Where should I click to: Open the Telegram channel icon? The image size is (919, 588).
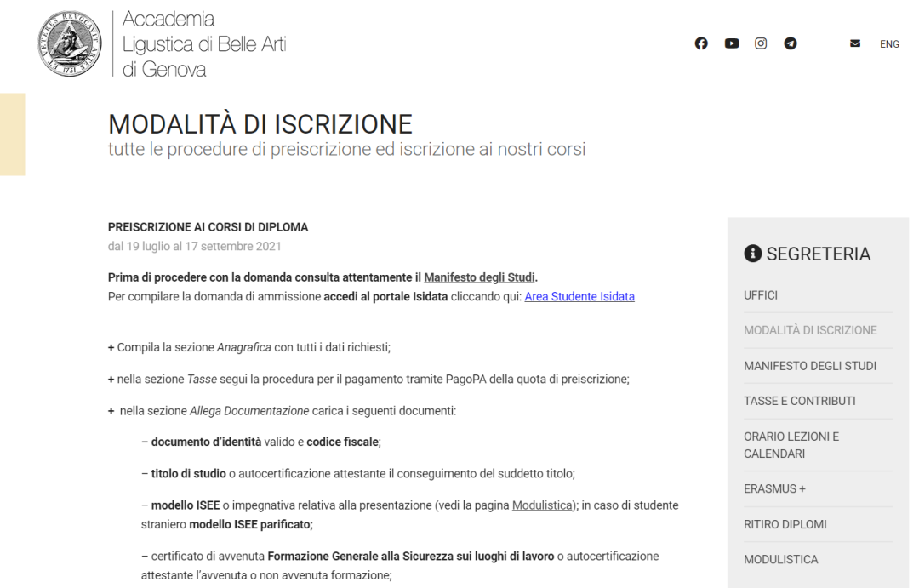click(x=791, y=43)
